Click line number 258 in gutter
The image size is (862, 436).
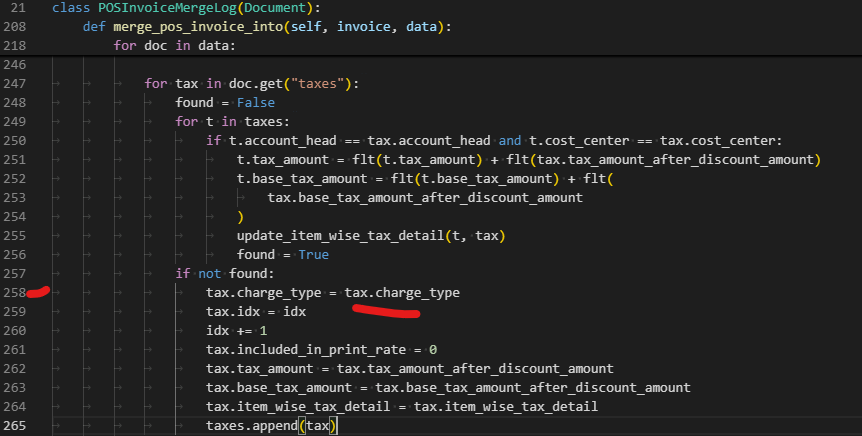[x=15, y=293]
